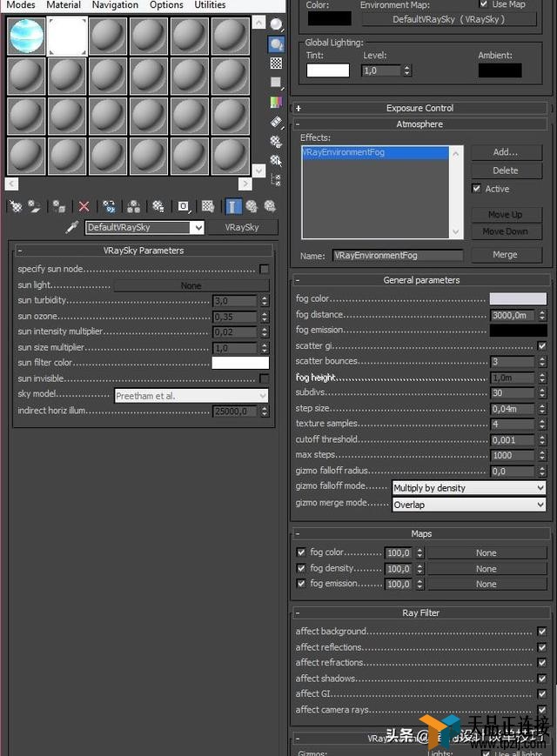Collapse the Atmosphere rollout

pos(419,124)
